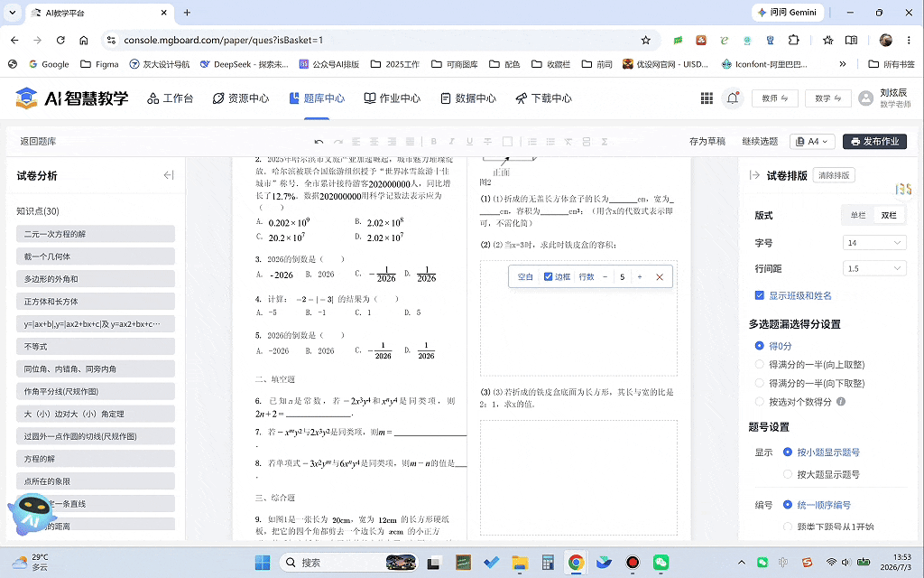Screen dimensions: 924x578
Task: Click the clear formatting icon
Action: (x=568, y=142)
